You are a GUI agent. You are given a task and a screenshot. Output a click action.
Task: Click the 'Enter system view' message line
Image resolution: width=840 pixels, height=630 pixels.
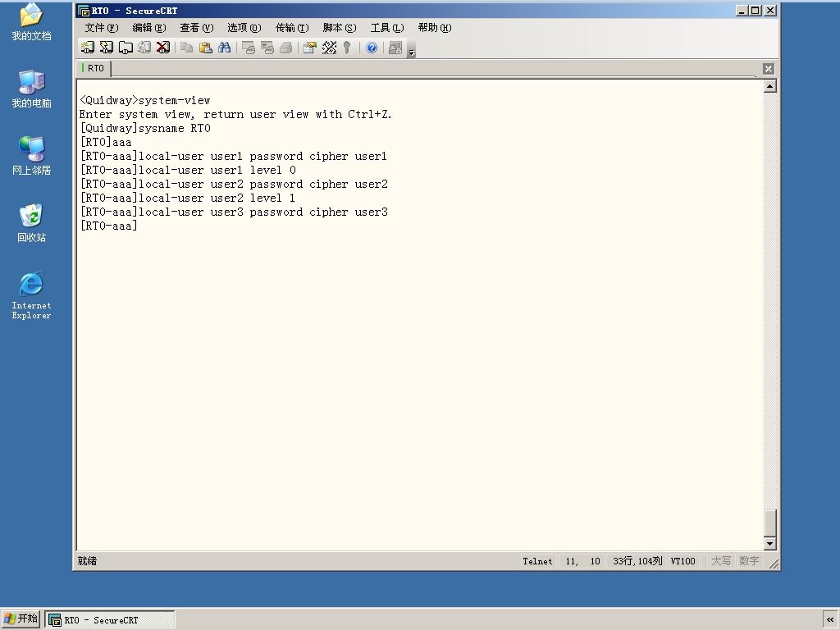235,114
